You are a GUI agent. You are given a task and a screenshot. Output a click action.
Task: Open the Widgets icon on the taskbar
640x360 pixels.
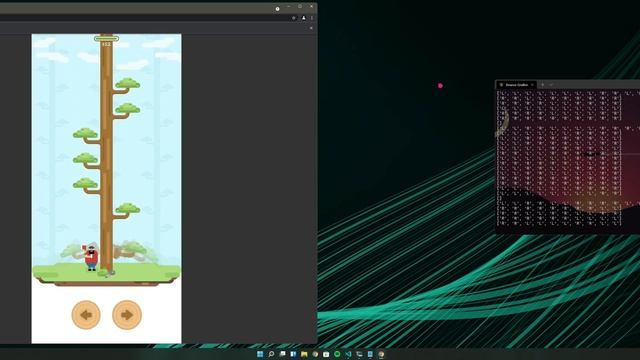[293, 354]
